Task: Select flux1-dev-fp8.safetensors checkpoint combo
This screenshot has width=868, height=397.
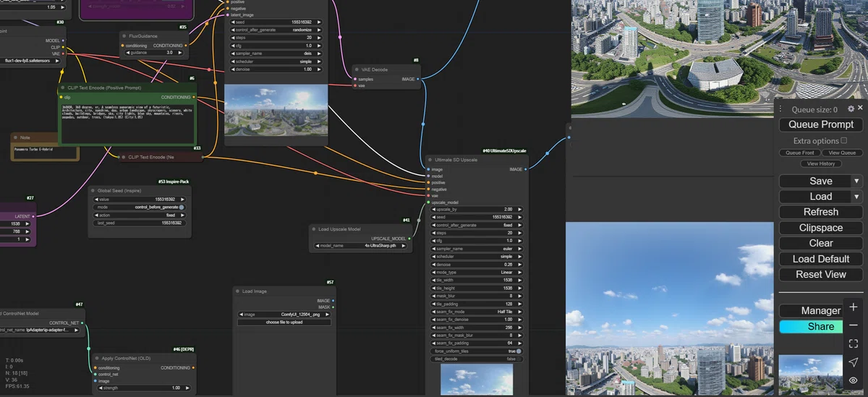Action: 32,61
